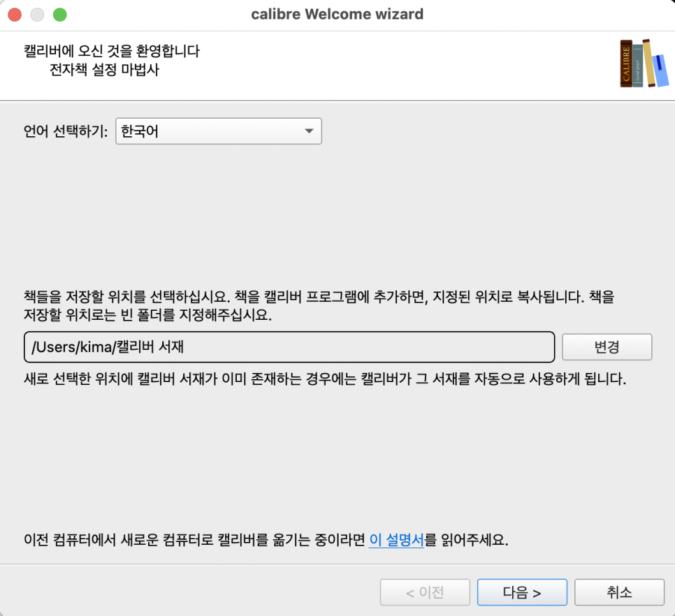Screen dimensions: 675x616
Task: Click the 언어 선택하기: label
Action: coord(66,131)
